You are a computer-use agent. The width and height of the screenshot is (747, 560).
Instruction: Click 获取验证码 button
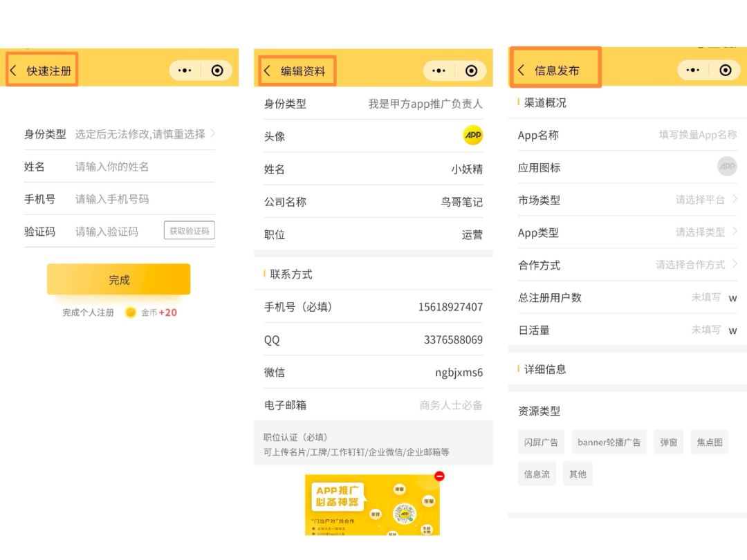click(x=190, y=231)
